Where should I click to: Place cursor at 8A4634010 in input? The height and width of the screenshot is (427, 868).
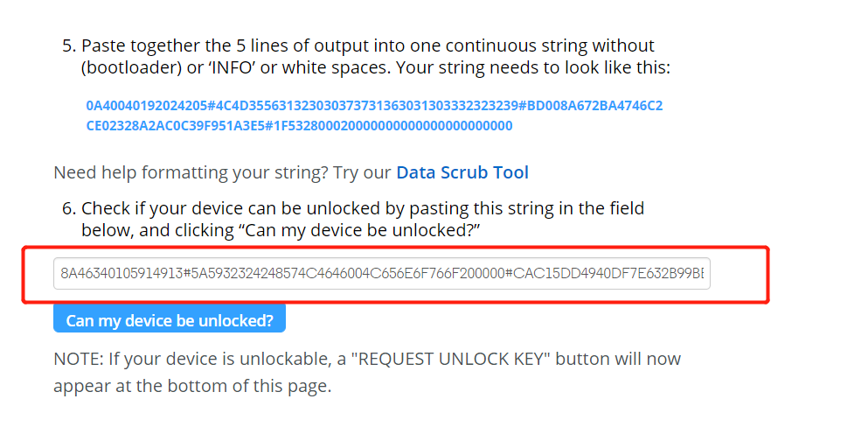coord(90,273)
